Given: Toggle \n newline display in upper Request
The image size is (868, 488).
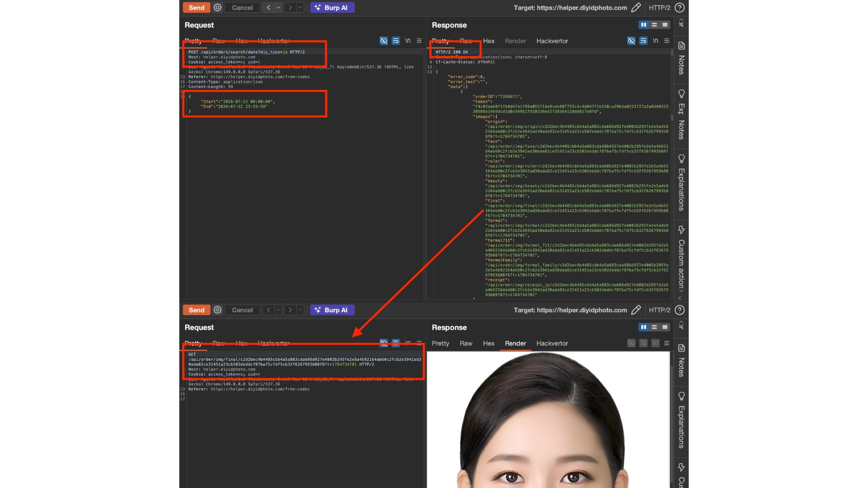Looking at the screenshot, I should [x=408, y=41].
